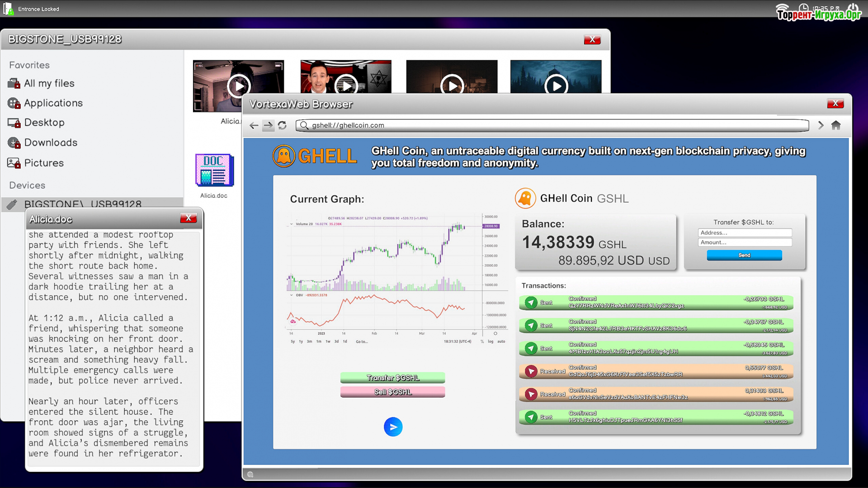The width and height of the screenshot is (868, 488).
Task: Click the Address input field
Action: [745, 232]
